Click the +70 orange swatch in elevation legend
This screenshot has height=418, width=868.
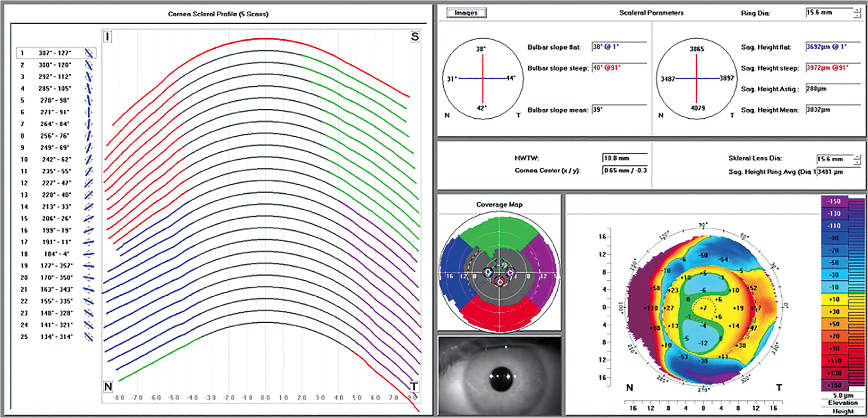(x=834, y=336)
